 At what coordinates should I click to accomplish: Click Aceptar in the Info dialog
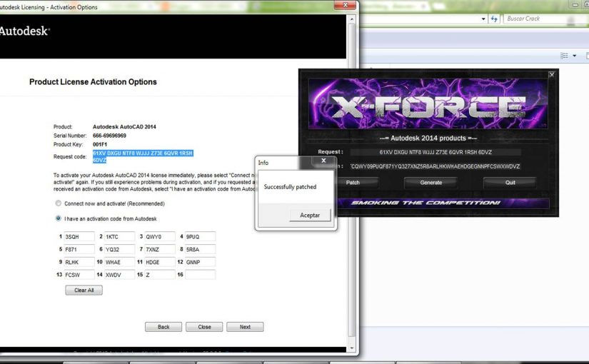[310, 216]
